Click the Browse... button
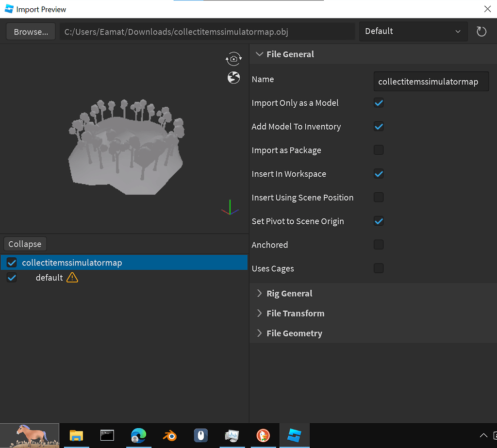Viewport: 497px width, 448px height. click(x=30, y=31)
